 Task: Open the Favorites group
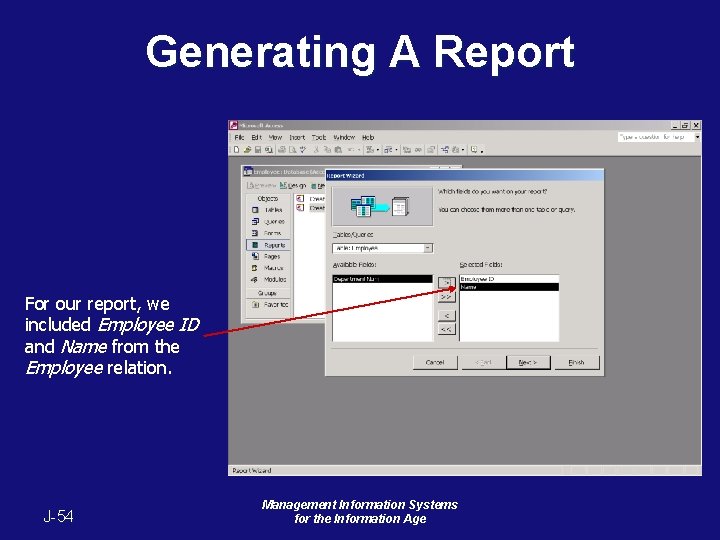270,304
